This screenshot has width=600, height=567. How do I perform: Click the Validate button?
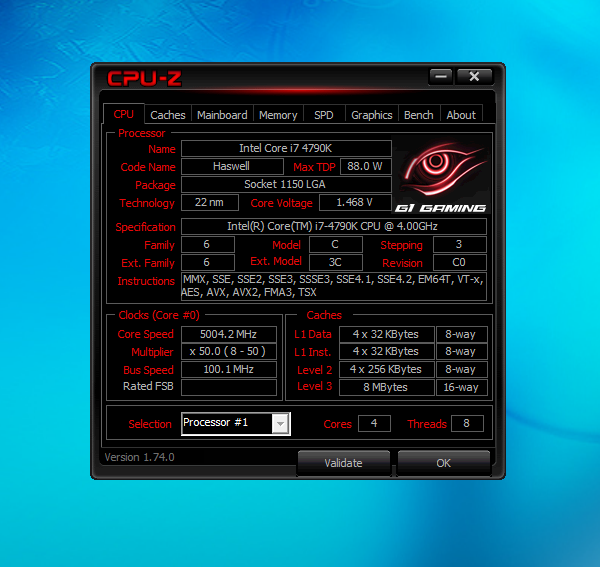[x=343, y=463]
